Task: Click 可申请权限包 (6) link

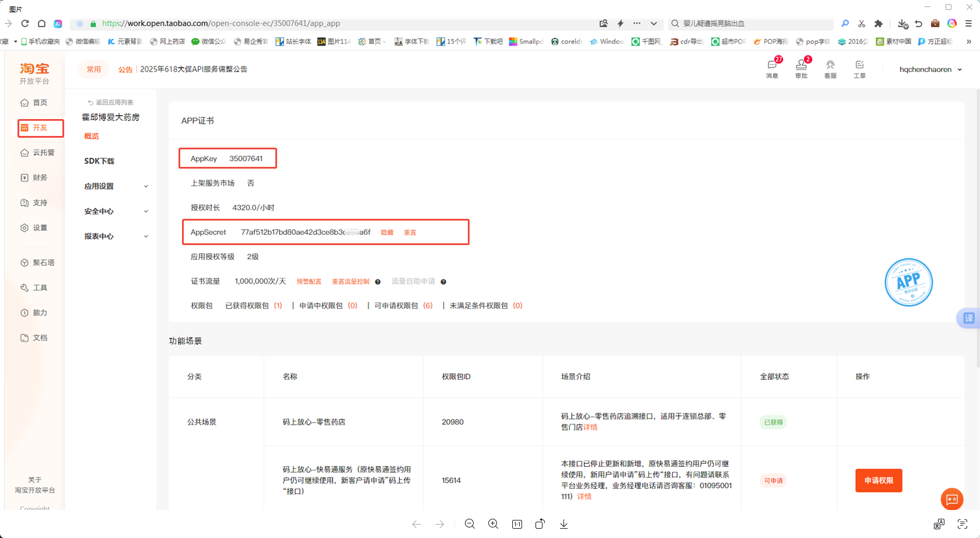Action: pos(404,306)
